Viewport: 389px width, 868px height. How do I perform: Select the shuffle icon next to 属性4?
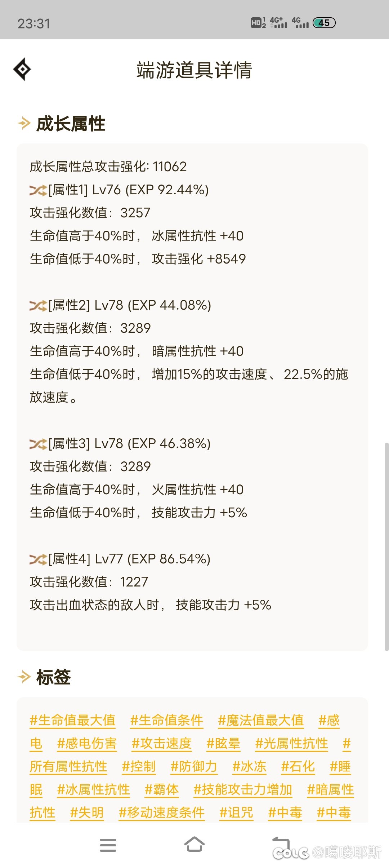(38, 559)
